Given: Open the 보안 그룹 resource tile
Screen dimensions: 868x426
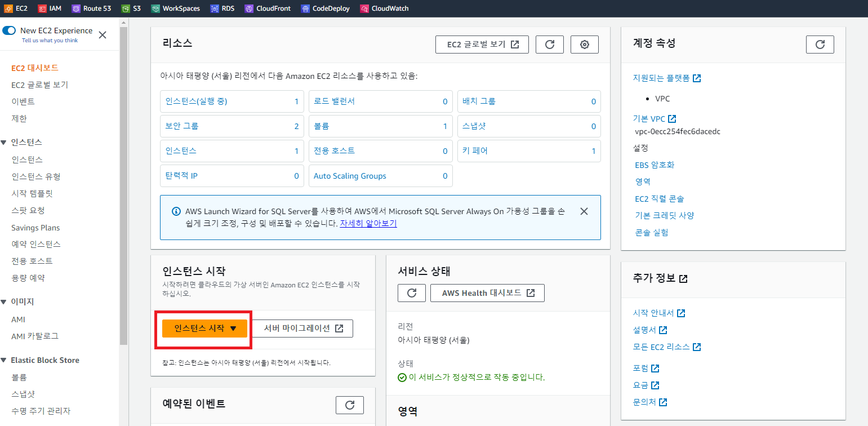Looking at the screenshot, I should (232, 126).
